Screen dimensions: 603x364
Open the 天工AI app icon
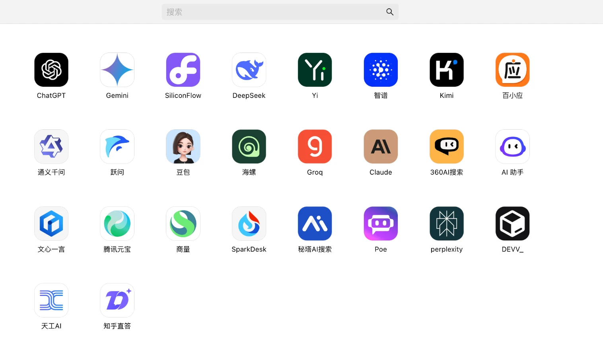coord(51,300)
